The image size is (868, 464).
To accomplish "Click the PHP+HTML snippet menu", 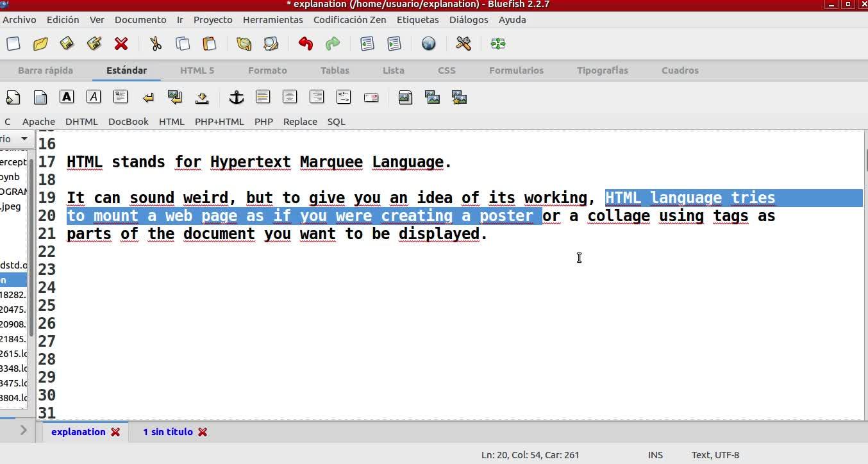I will (219, 122).
